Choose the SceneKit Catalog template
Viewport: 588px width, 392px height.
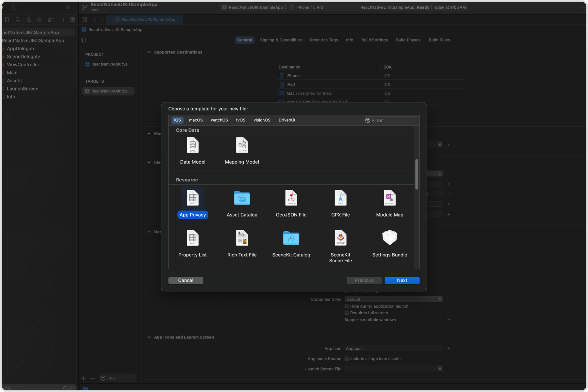291,243
